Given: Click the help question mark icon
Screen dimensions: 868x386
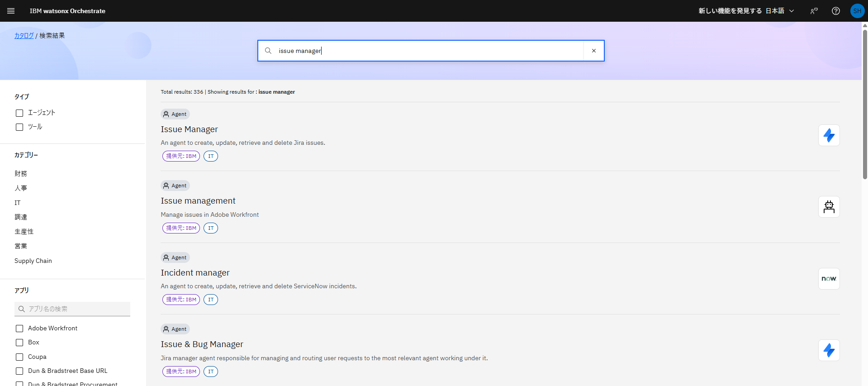Looking at the screenshot, I should [835, 11].
